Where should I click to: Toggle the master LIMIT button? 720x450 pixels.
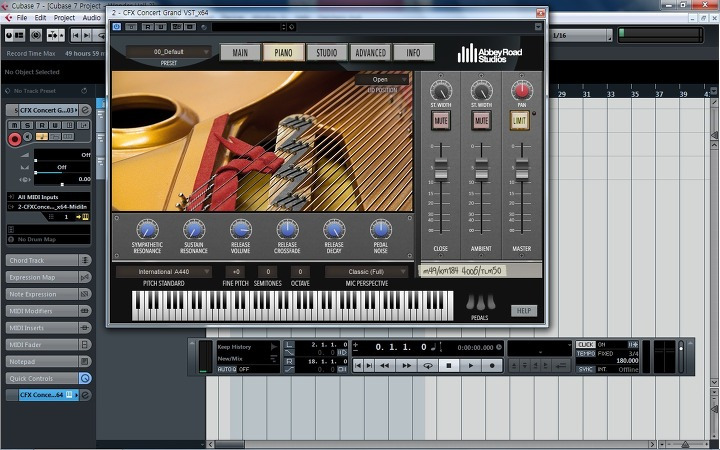pyautogui.click(x=520, y=121)
